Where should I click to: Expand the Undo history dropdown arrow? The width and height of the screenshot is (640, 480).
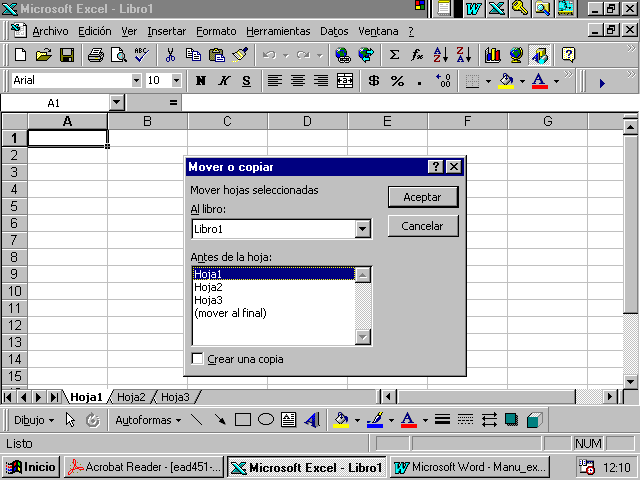(x=286, y=55)
